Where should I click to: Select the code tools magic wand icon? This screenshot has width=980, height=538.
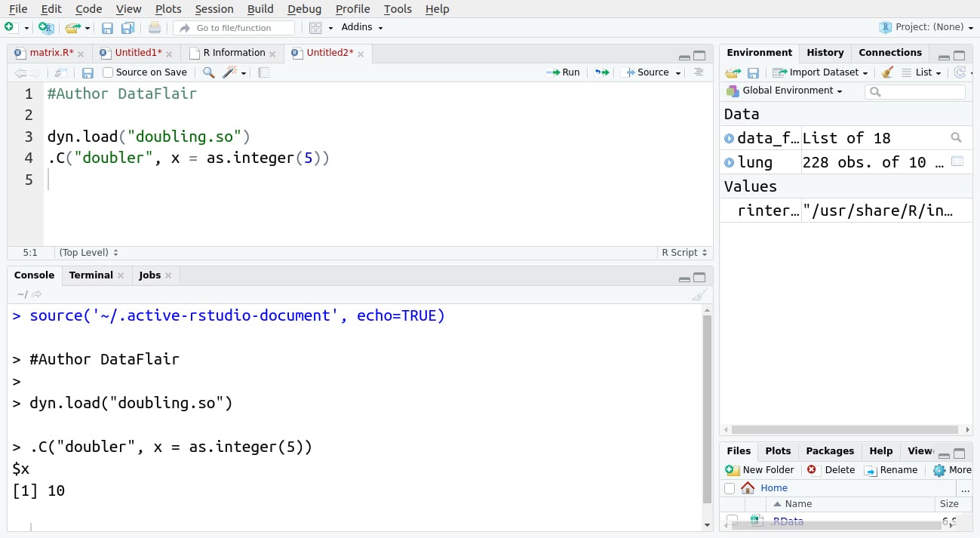tap(229, 72)
